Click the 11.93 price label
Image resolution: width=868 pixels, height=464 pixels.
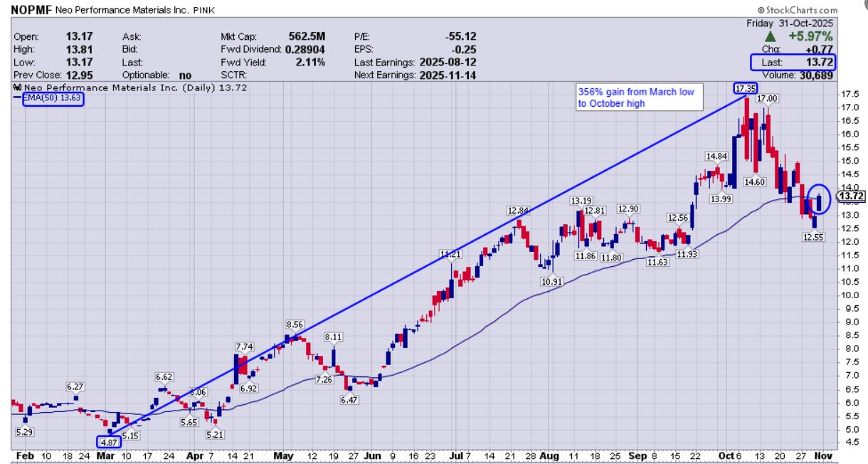(689, 253)
